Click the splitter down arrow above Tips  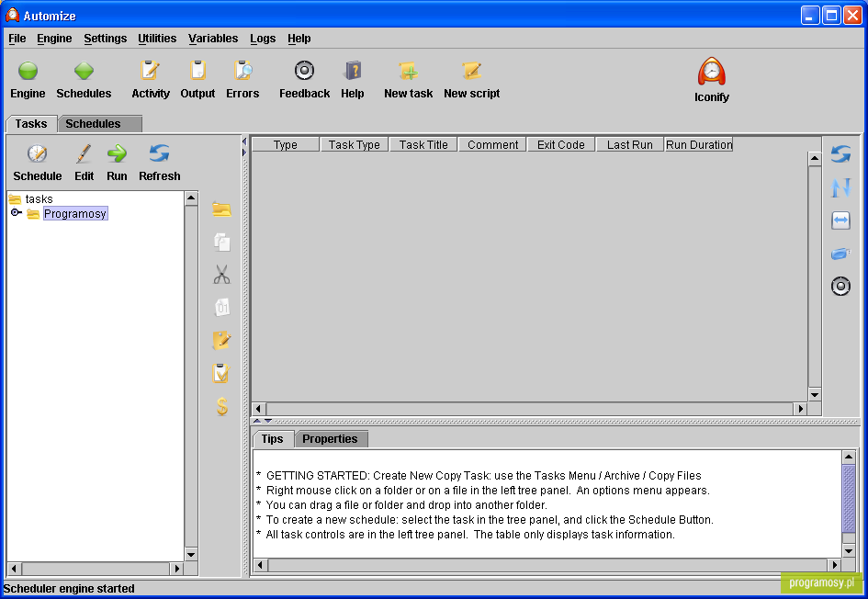click(x=268, y=422)
